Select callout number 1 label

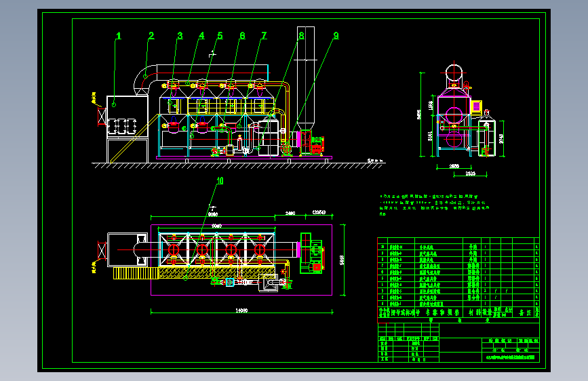pos(119,36)
